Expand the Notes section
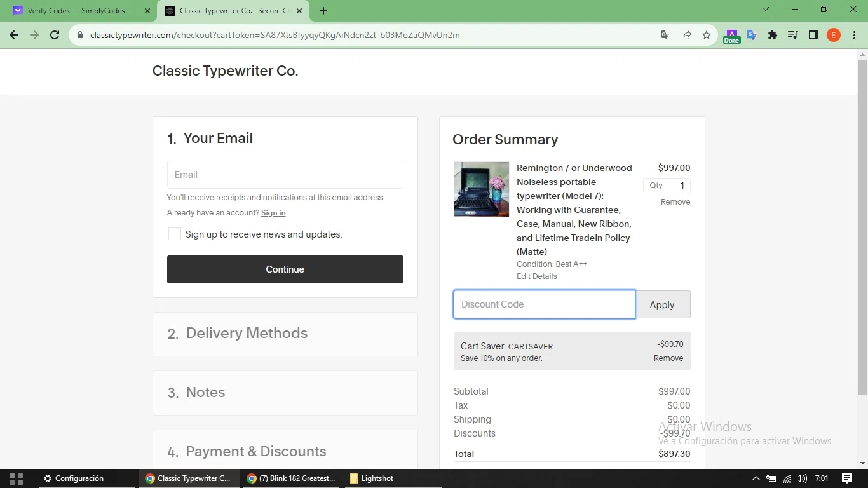 click(285, 393)
